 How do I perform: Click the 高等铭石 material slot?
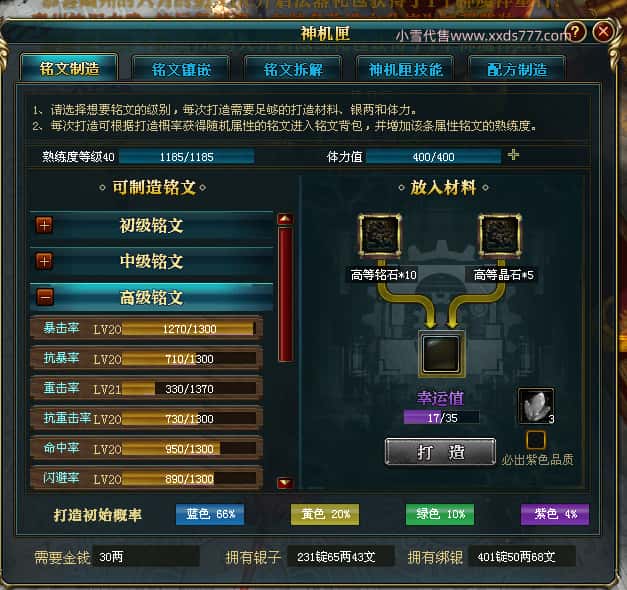(379, 235)
